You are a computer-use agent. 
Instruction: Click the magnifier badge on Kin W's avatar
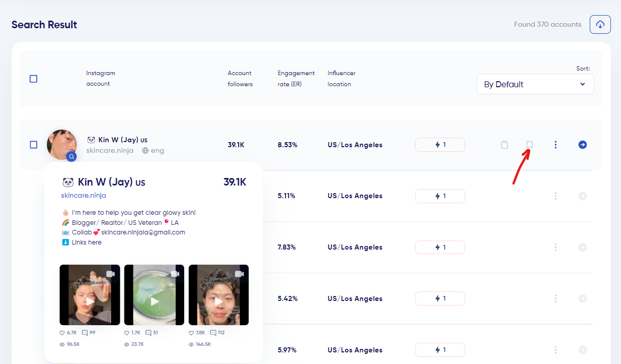(x=72, y=157)
